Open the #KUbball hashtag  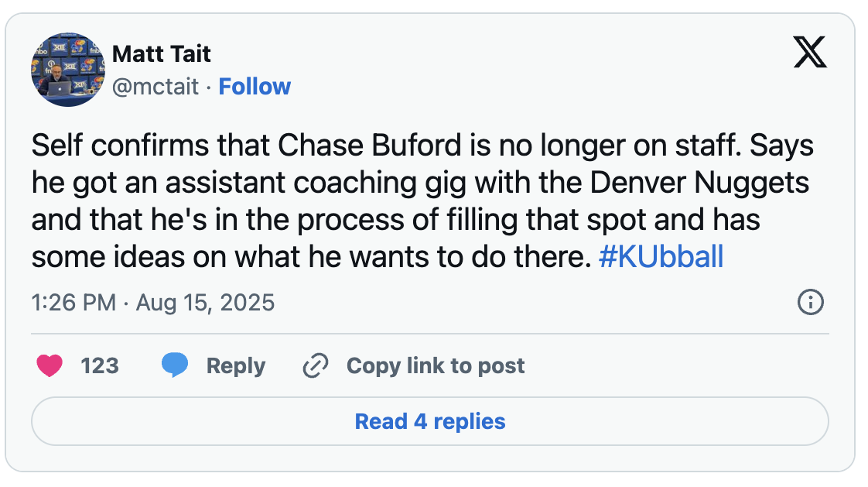point(661,257)
